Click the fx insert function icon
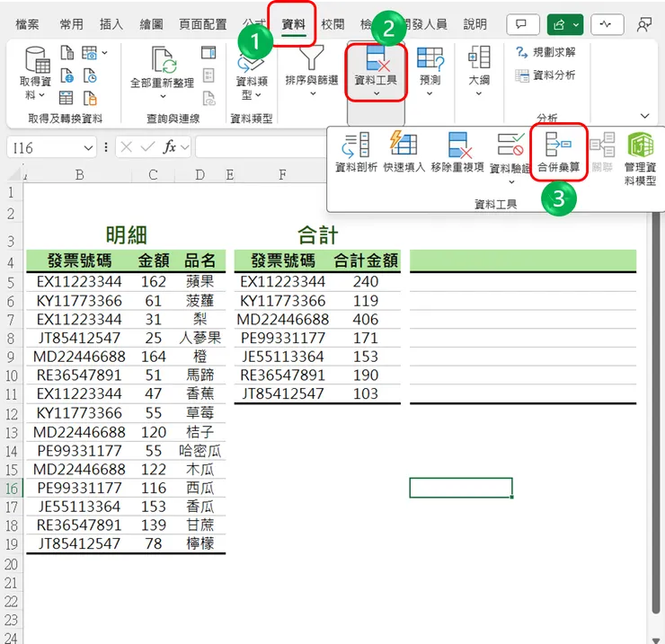Image resolution: width=665 pixels, height=644 pixels. pos(169,147)
